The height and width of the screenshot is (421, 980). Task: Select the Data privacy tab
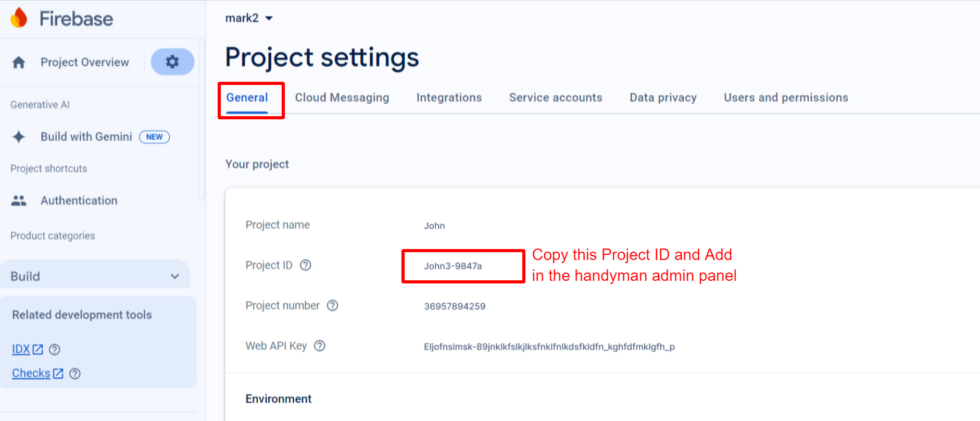663,98
